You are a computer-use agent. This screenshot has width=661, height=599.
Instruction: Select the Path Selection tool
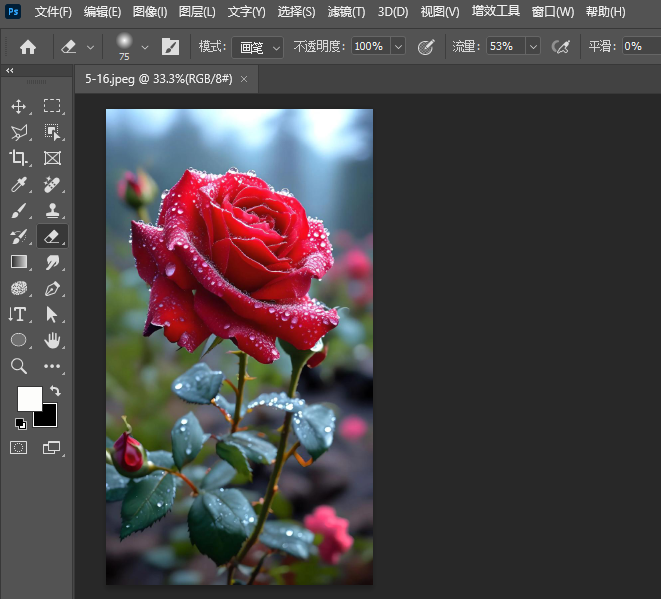click(x=51, y=314)
